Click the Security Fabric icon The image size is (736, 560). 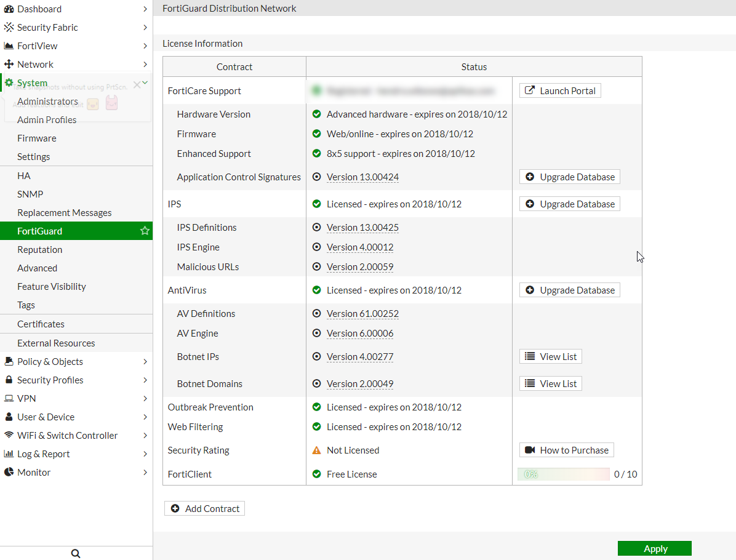pyautogui.click(x=9, y=27)
